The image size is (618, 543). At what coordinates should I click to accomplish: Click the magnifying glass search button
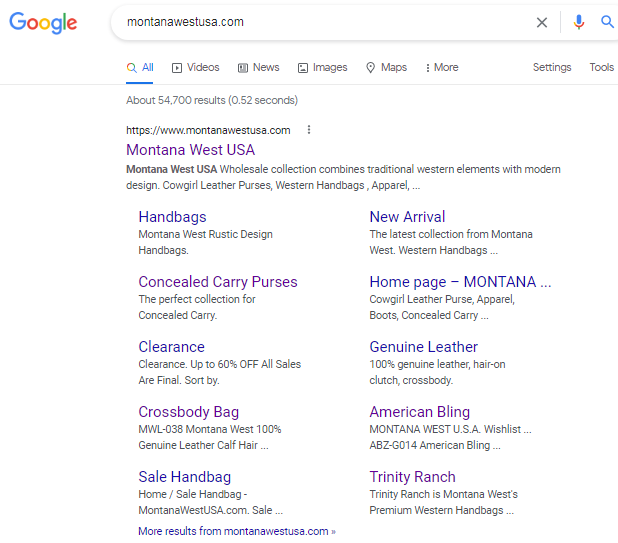[x=607, y=22]
